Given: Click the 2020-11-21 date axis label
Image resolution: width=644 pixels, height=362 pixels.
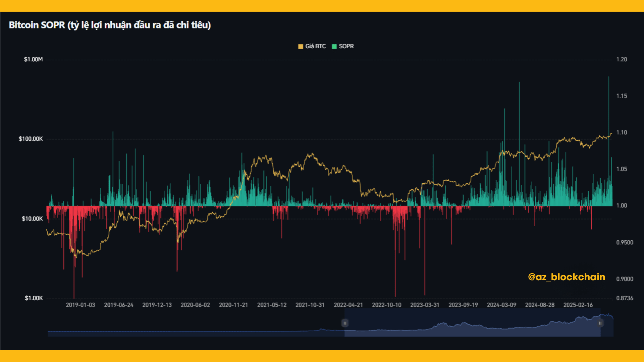Looking at the screenshot, I should coord(233,305).
